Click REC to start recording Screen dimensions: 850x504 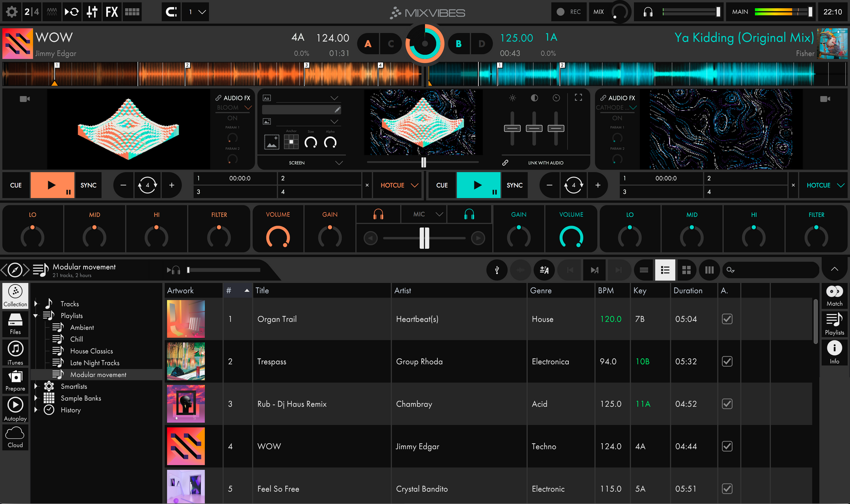coord(568,12)
